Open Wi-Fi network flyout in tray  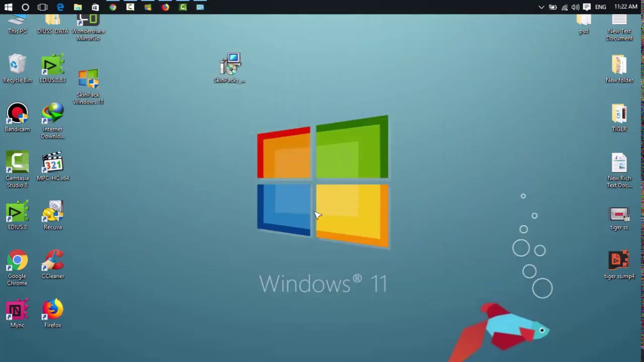click(x=565, y=7)
